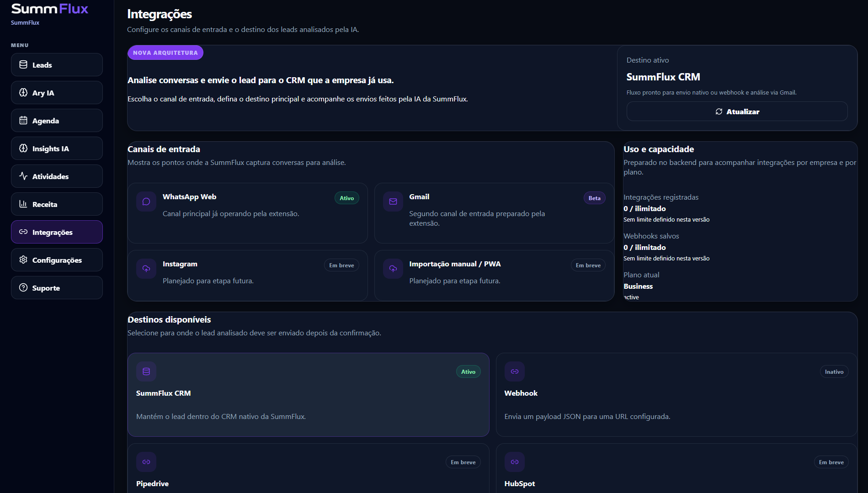This screenshot has width=868, height=493.
Task: Click the Ativo badge on WhatsApp Web
Action: (x=347, y=198)
